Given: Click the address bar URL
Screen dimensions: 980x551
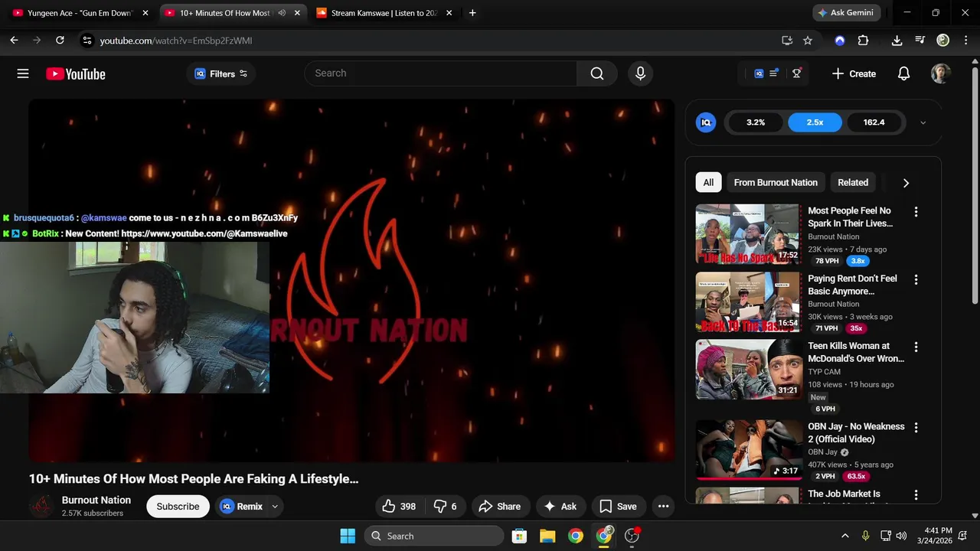Looking at the screenshot, I should [x=176, y=41].
